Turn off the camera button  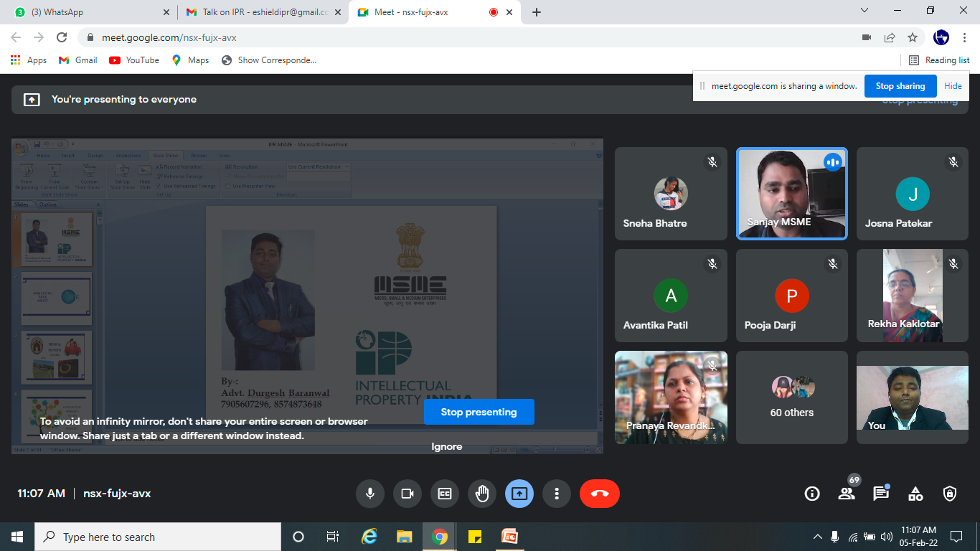tap(407, 494)
